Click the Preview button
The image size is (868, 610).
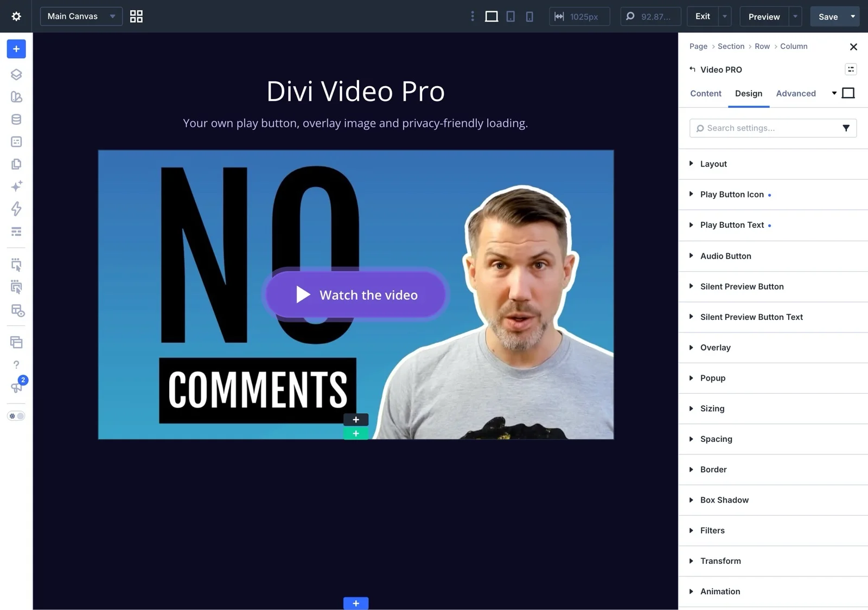pyautogui.click(x=764, y=16)
